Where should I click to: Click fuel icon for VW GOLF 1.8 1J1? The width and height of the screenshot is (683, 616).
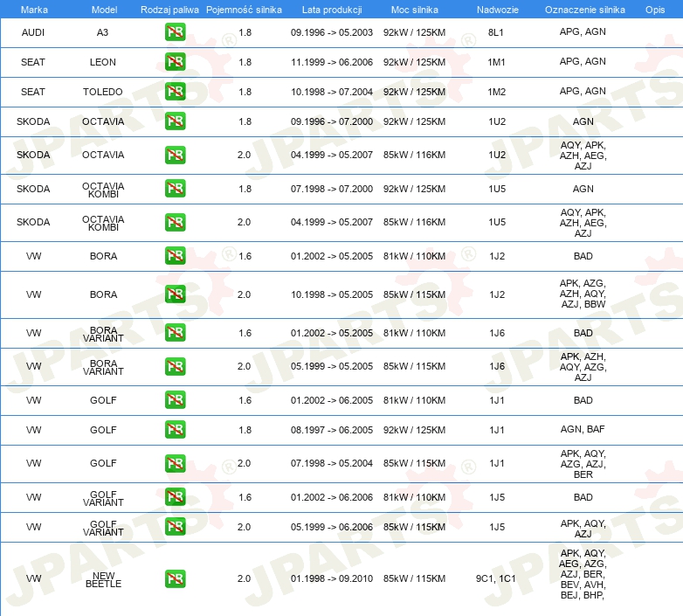(x=175, y=430)
